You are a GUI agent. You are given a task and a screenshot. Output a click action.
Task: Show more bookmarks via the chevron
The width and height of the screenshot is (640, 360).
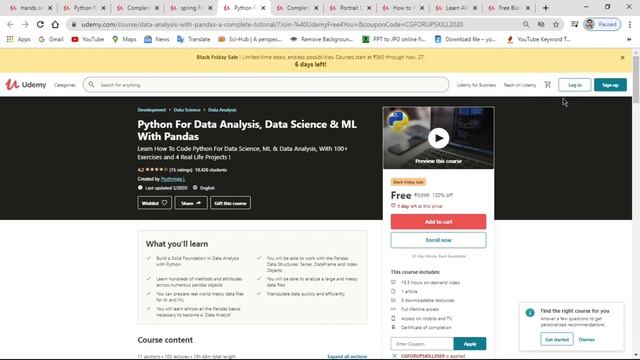[x=629, y=39]
